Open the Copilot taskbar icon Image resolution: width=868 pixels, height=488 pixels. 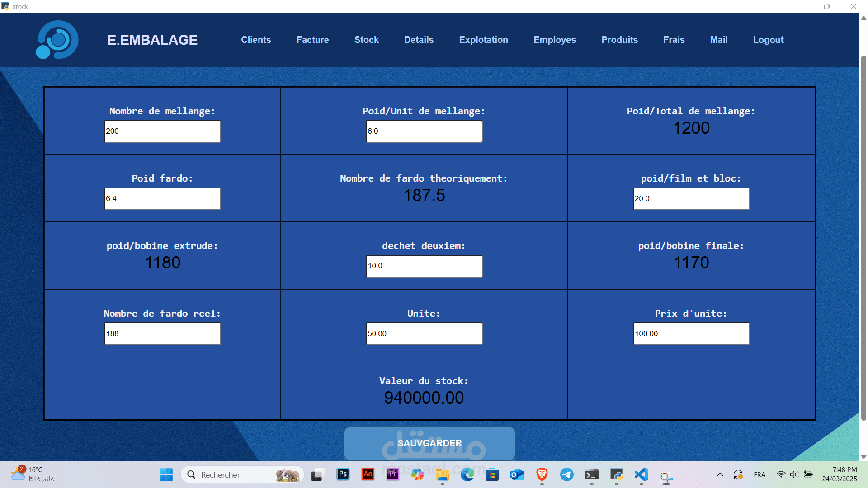(x=417, y=474)
